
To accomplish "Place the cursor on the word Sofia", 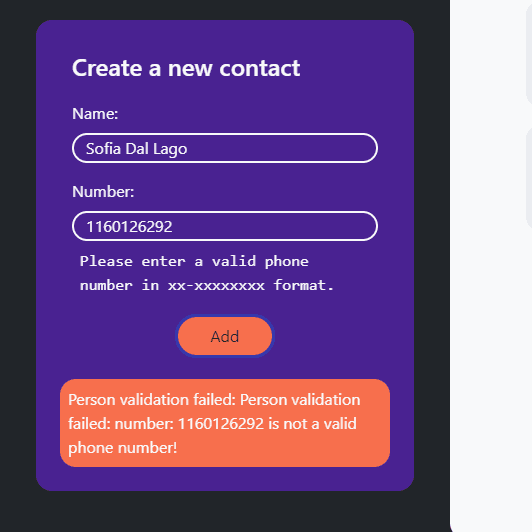I will 103,149.
